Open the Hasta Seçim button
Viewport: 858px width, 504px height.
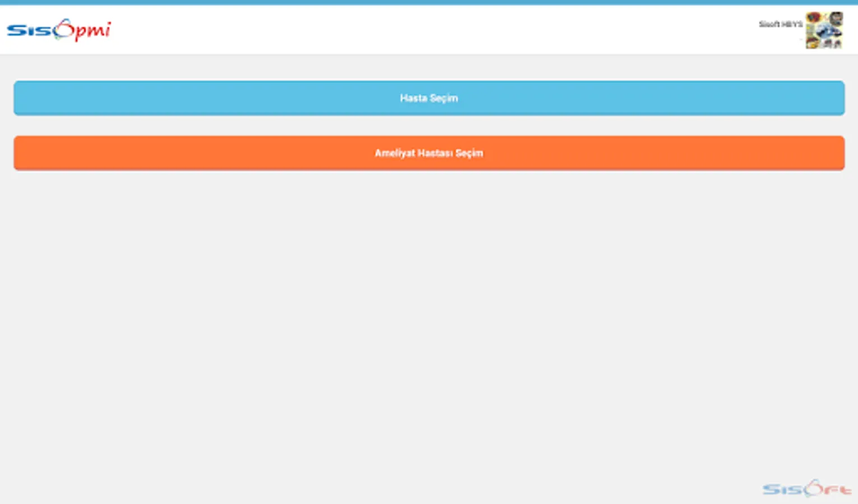point(429,98)
